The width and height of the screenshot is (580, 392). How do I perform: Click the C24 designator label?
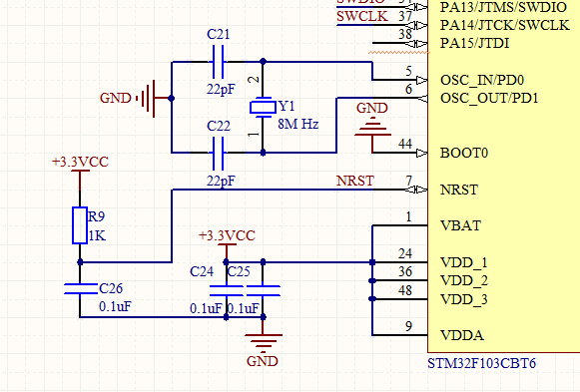pos(202,271)
